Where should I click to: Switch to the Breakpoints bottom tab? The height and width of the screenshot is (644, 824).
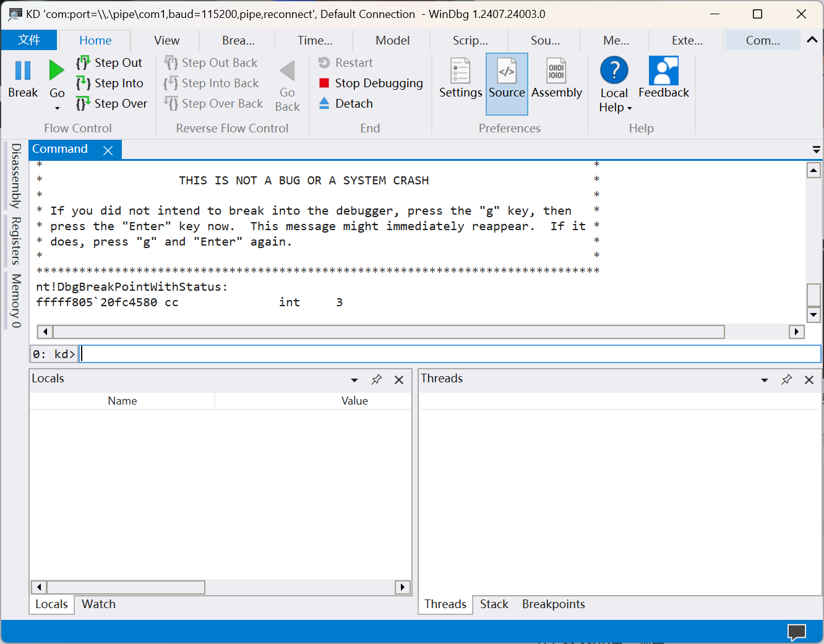tap(554, 604)
